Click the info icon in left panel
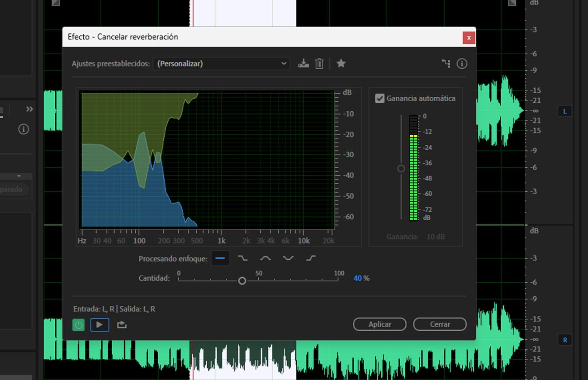Screen dimensions: 588x380 pyautogui.click(x=24, y=129)
